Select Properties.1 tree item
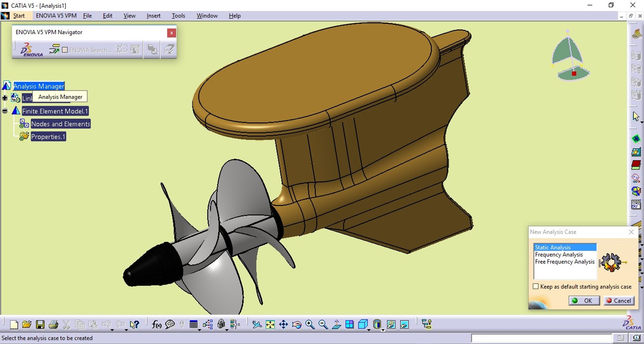 click(x=48, y=137)
